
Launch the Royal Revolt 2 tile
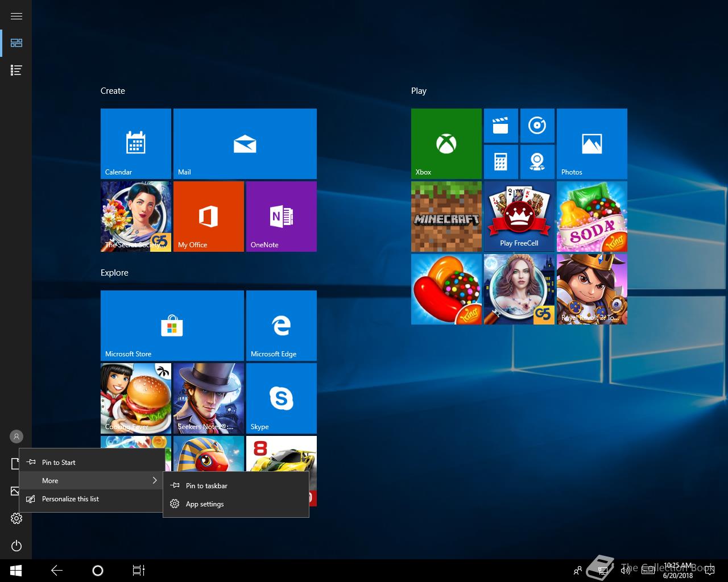point(592,289)
